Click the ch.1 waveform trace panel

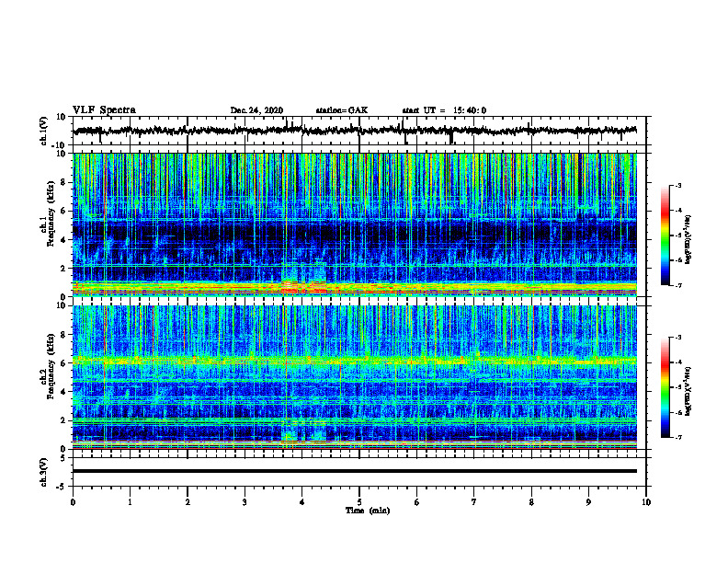[x=359, y=131]
